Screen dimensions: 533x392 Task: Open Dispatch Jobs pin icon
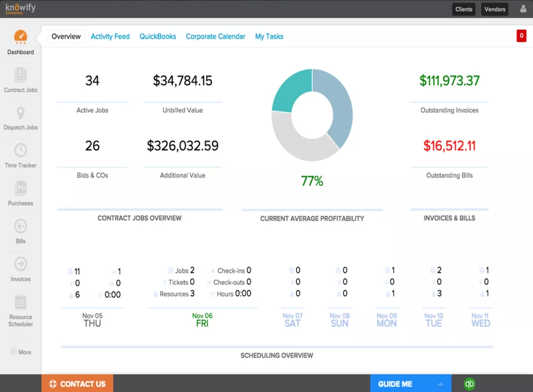click(x=20, y=113)
